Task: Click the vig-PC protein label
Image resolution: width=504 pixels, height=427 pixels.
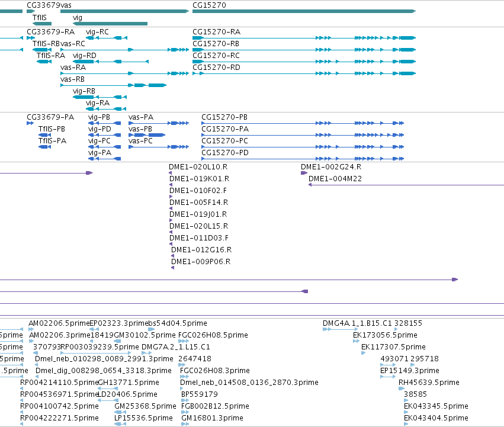Action: tap(99, 141)
